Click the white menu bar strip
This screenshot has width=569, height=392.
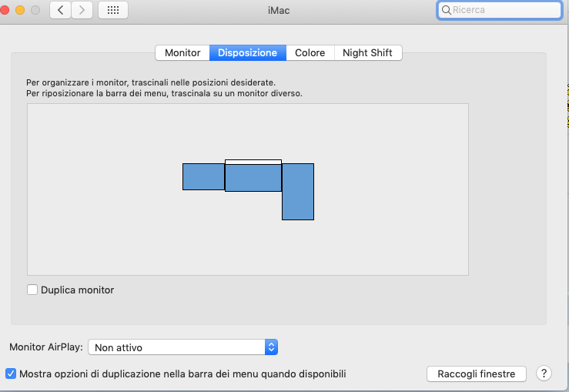click(253, 162)
